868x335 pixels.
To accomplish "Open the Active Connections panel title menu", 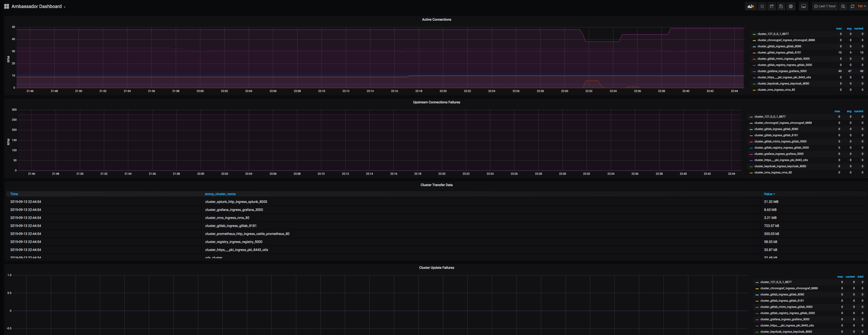I will (436, 20).
